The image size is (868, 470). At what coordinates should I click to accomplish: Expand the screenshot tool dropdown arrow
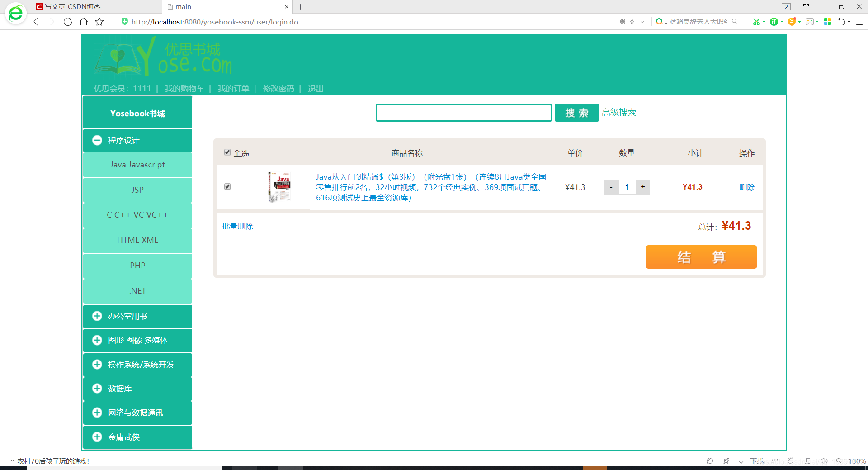click(764, 22)
